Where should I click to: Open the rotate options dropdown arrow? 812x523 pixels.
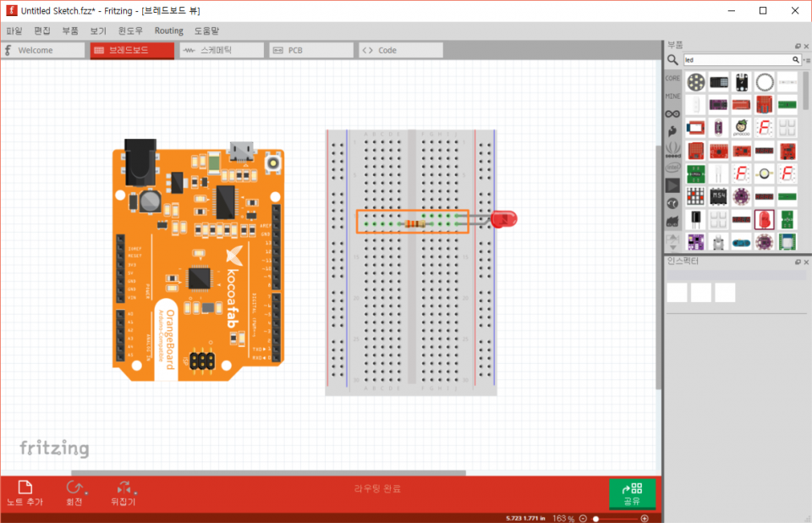86,493
